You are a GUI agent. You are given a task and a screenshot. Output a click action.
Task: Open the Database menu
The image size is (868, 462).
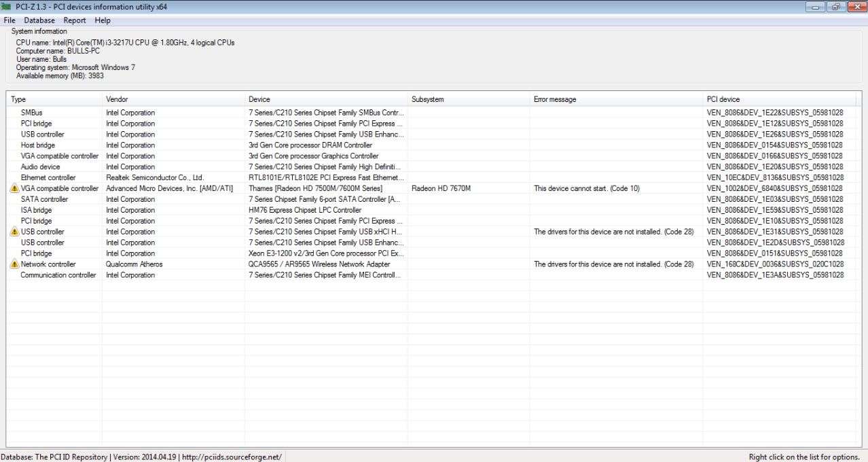point(39,20)
